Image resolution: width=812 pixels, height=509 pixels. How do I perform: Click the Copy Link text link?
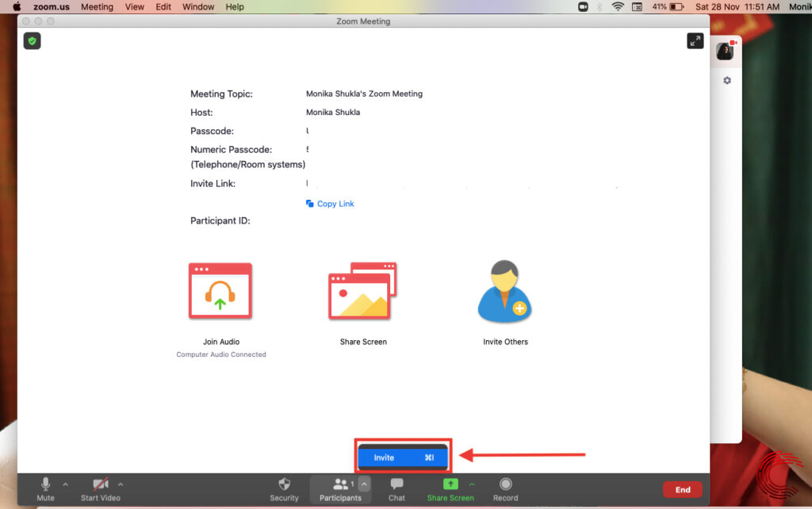[x=335, y=204]
